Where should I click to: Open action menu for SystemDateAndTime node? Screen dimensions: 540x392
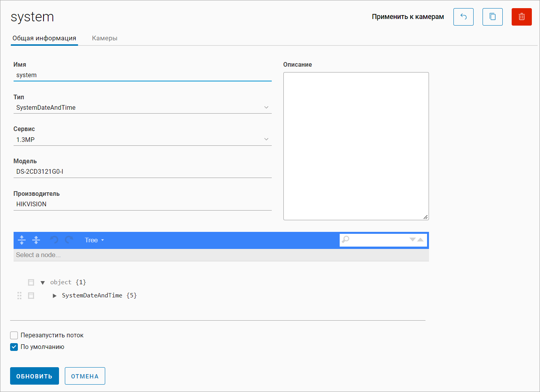[x=31, y=295]
